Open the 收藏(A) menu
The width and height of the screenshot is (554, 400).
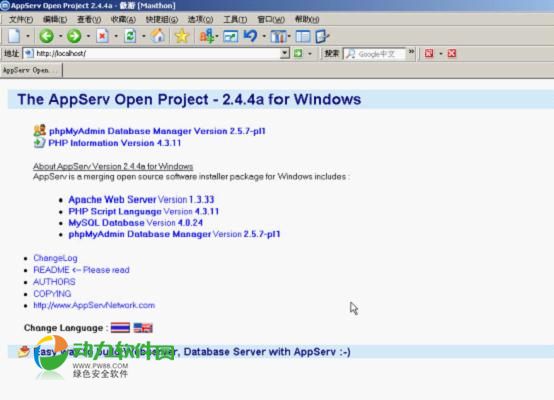[x=123, y=19]
